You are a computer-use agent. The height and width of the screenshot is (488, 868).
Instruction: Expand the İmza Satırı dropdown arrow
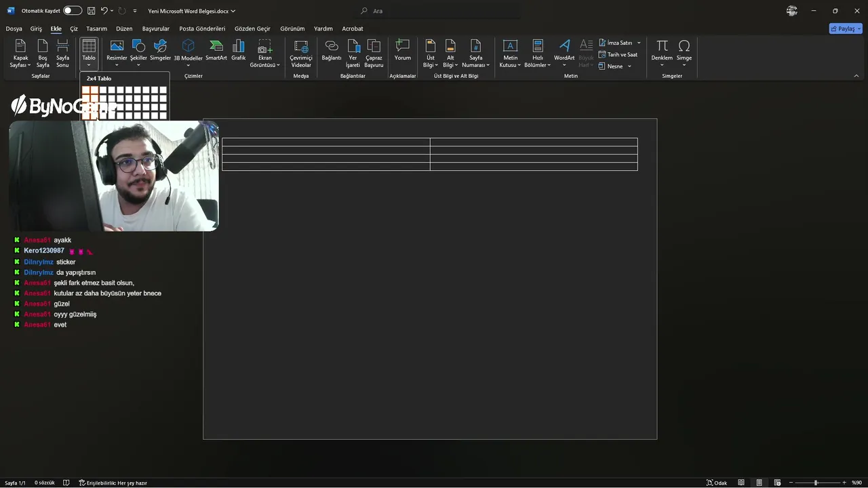[639, 43]
